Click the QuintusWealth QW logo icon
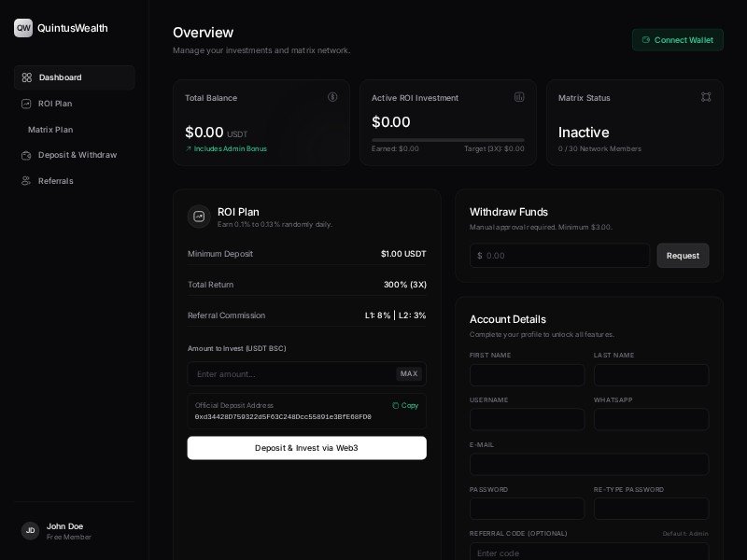Screen dimensions: 747x560 (x=23, y=28)
